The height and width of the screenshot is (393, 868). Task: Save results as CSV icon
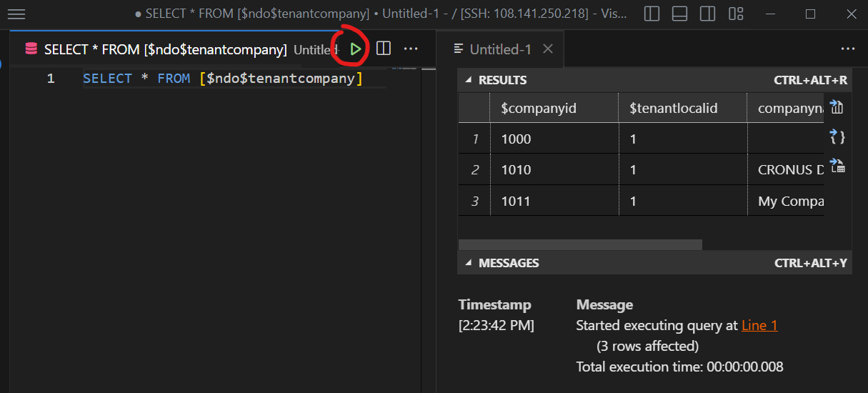[837, 108]
